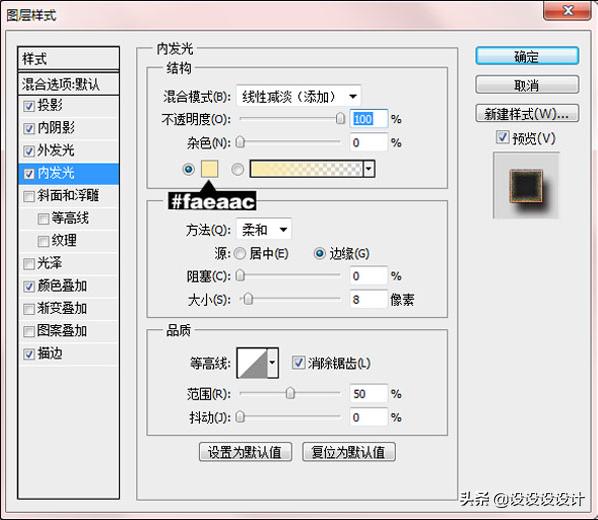Click the inner glow color swatch
Screen dimensions: 598x520
(x=209, y=169)
